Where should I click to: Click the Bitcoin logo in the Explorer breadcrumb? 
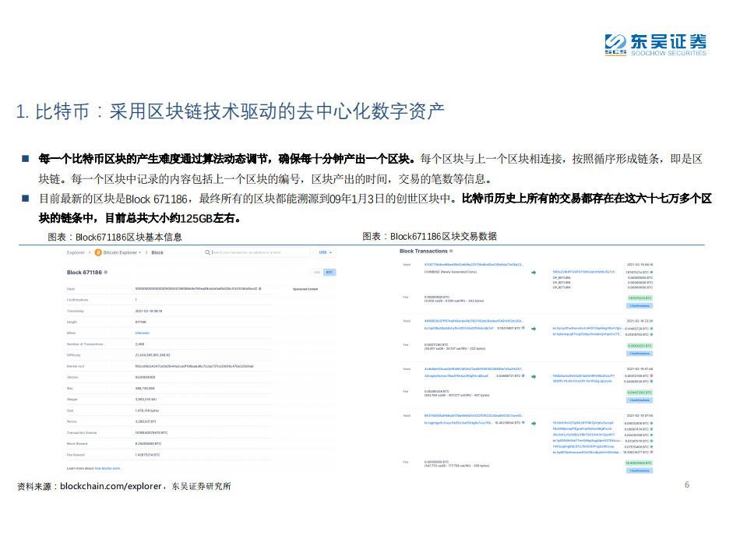coord(98,252)
